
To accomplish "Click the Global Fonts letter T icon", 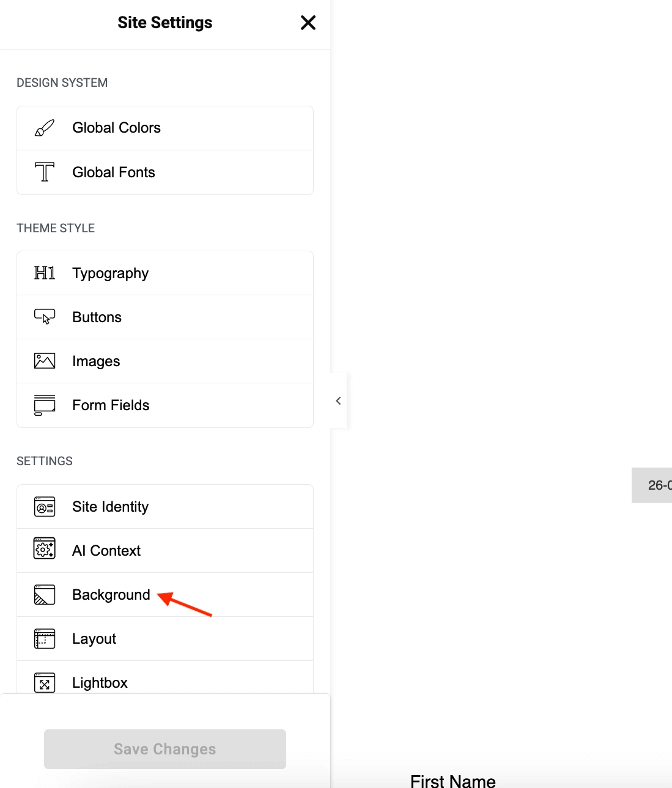I will coord(43,172).
